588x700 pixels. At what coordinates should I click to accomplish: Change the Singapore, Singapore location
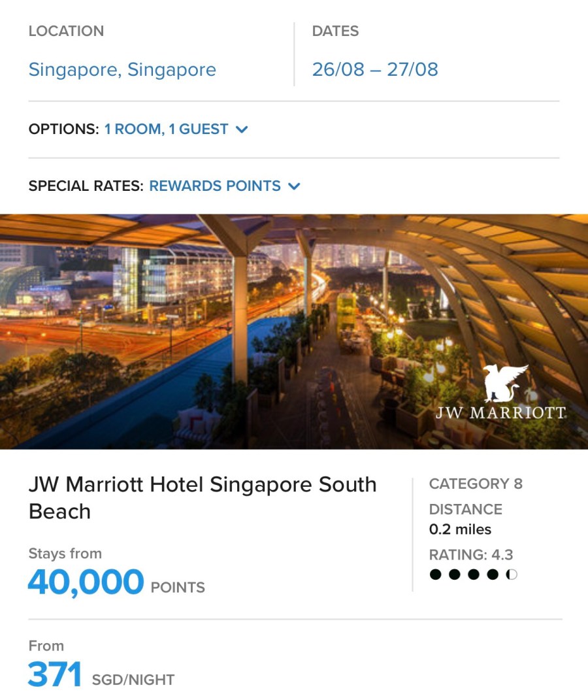[x=122, y=69]
